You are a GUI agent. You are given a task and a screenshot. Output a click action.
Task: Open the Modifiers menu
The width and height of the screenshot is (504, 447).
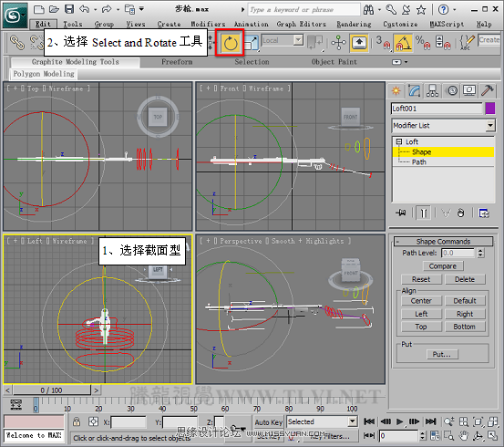[209, 24]
